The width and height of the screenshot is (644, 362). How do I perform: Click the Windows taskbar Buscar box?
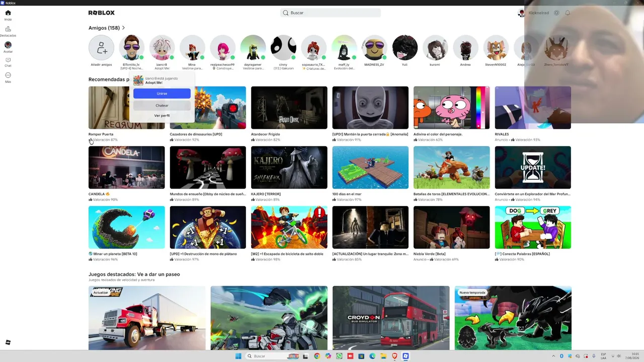tap(272, 356)
